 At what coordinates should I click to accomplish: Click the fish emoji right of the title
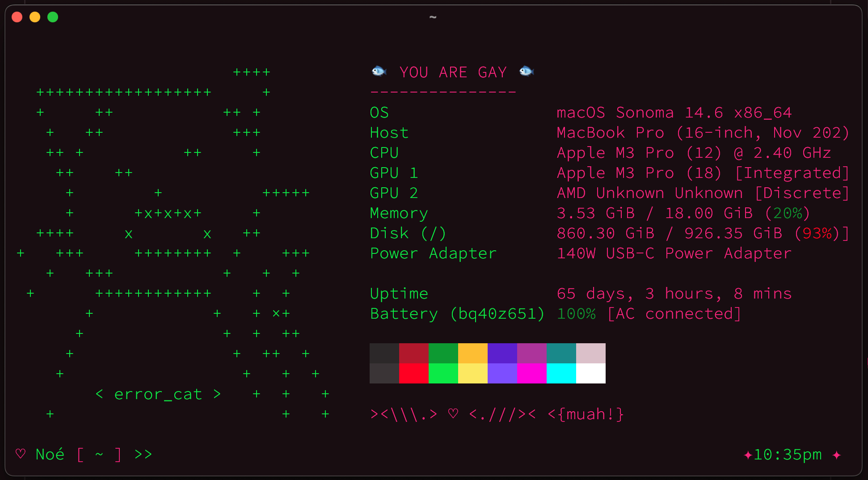point(527,71)
